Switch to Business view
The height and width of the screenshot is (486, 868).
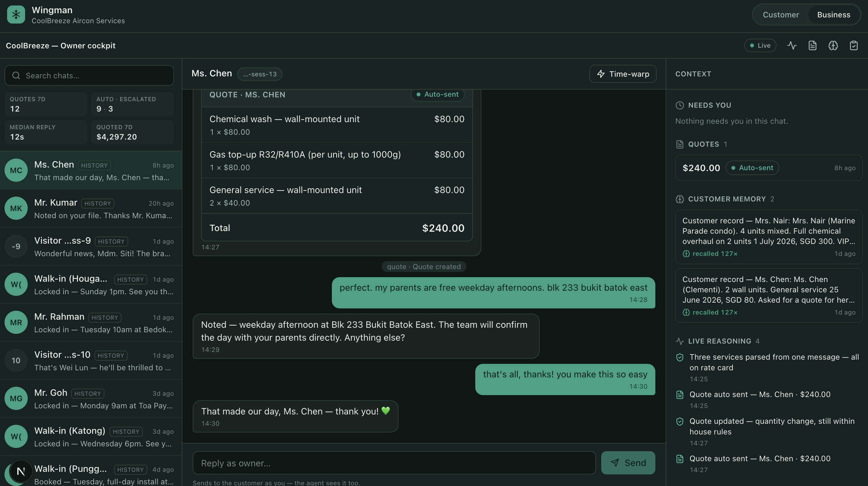click(x=834, y=15)
